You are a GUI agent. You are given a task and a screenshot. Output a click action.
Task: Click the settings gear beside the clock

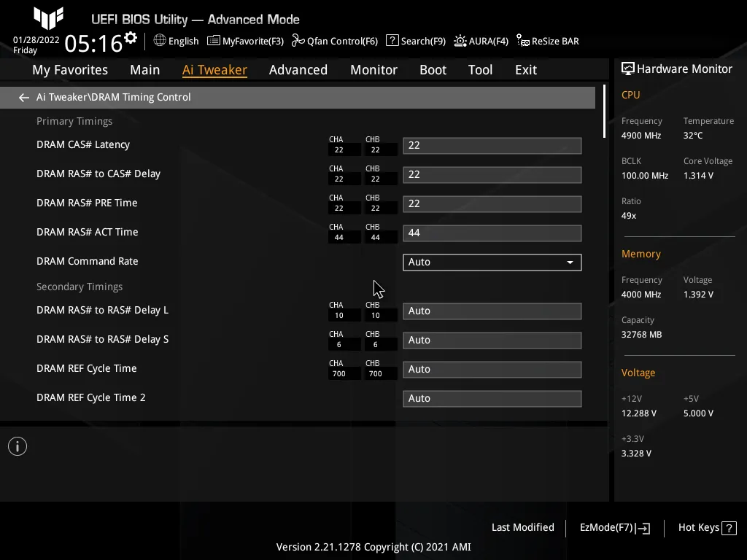131,38
